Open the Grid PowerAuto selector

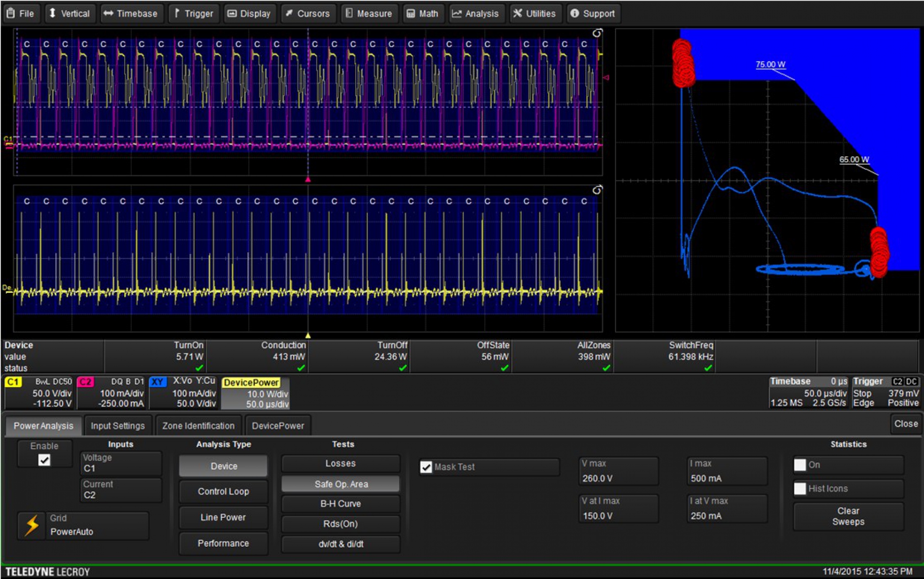tap(97, 525)
